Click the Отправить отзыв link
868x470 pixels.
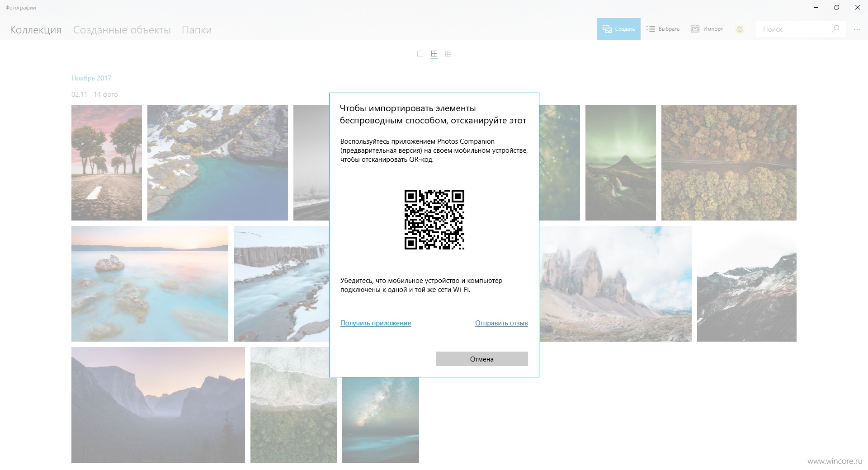pyautogui.click(x=501, y=323)
